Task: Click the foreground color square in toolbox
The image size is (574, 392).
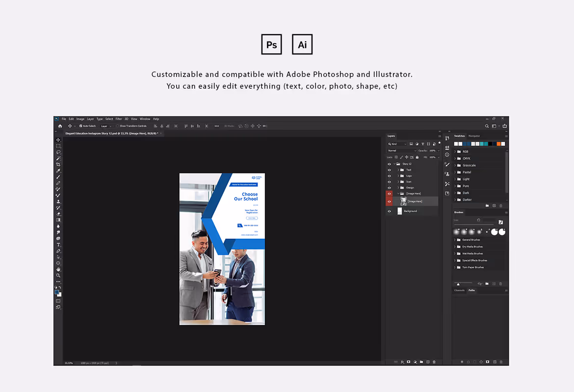Action: coord(57,292)
